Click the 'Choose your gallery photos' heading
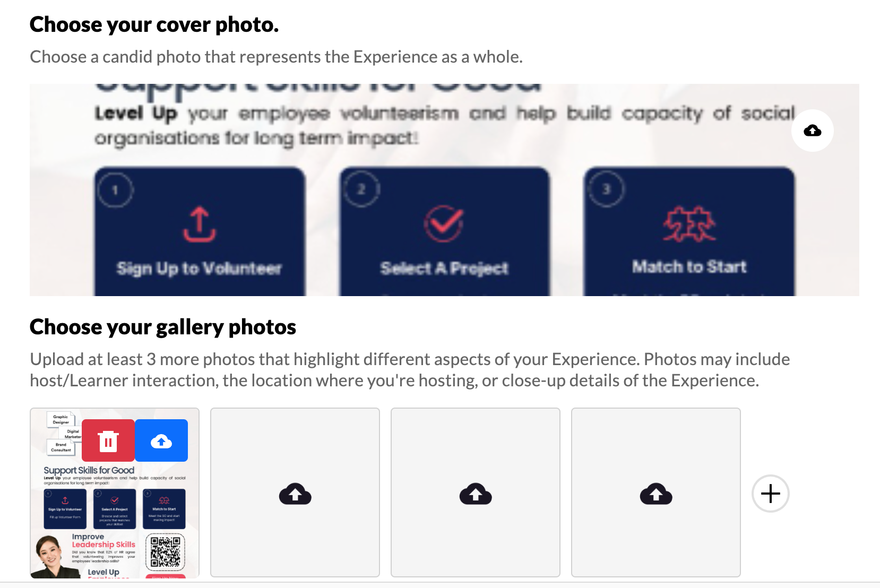This screenshot has height=588, width=880. click(x=163, y=327)
